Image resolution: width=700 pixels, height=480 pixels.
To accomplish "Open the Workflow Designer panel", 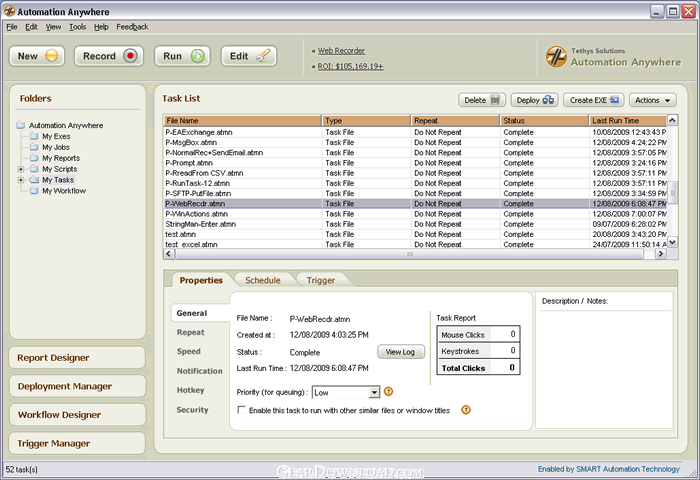I will click(x=77, y=415).
